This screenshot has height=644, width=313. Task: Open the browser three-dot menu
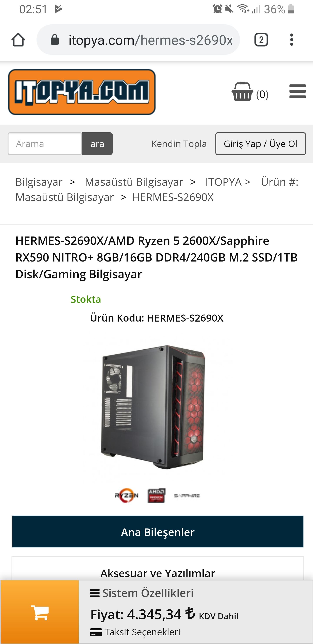click(x=291, y=40)
